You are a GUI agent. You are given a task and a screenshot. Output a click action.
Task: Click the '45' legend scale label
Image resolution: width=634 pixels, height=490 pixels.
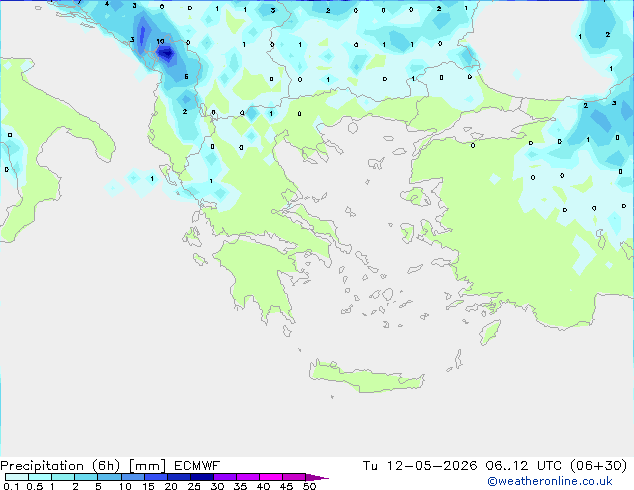(x=286, y=486)
